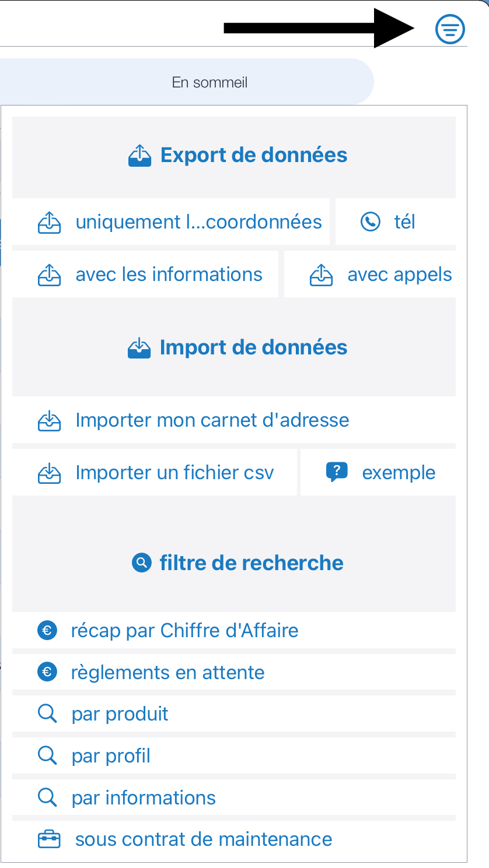Click the Export de données header
Viewport: 489px width, 868px height.
click(x=238, y=155)
